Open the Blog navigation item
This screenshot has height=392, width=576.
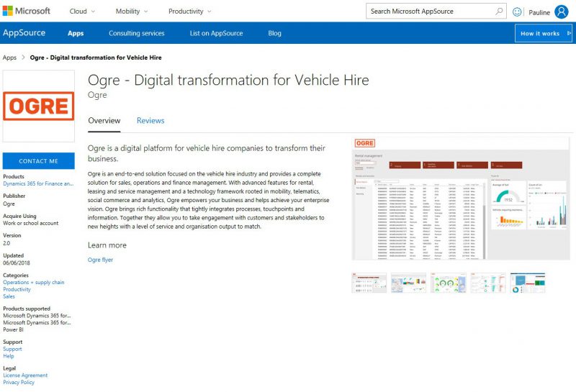click(x=274, y=33)
